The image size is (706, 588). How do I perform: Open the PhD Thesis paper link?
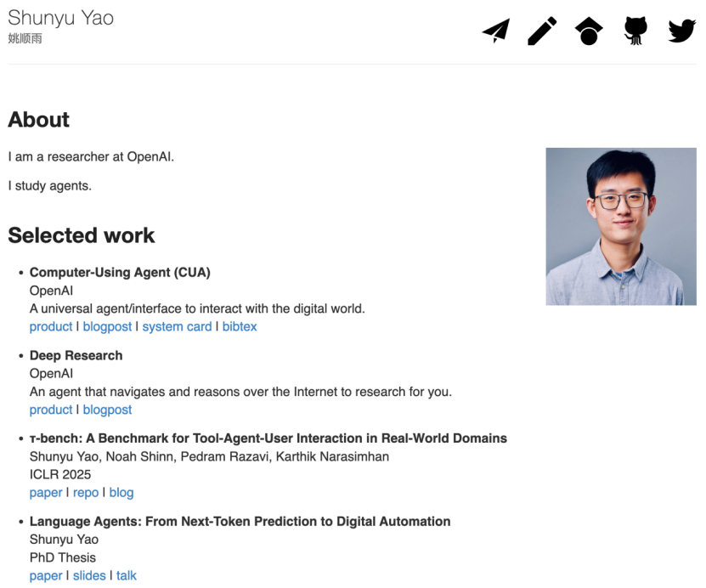(46, 575)
